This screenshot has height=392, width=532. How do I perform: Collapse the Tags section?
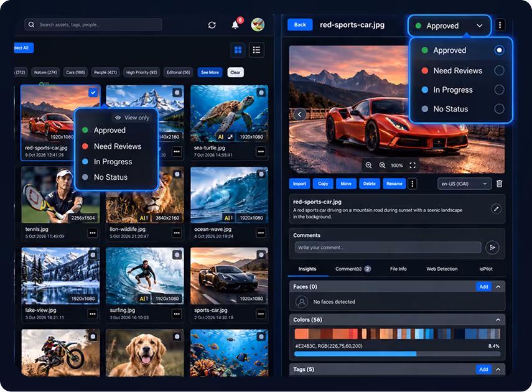coord(498,369)
